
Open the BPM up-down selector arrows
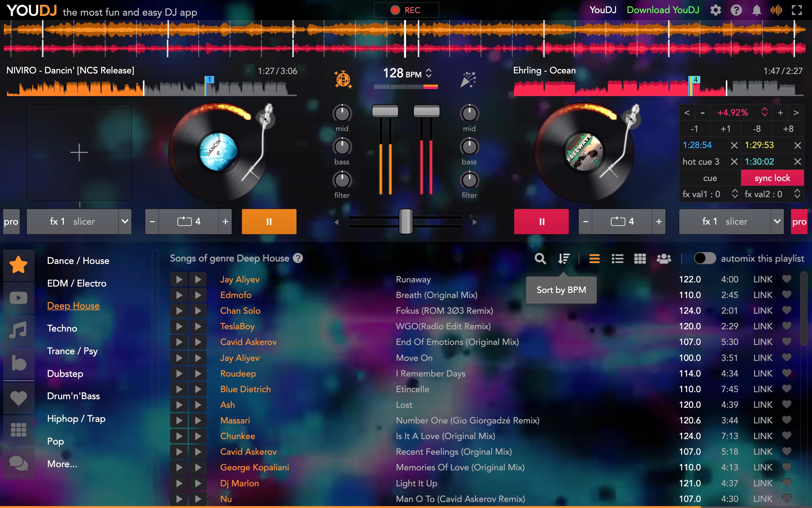click(x=429, y=73)
